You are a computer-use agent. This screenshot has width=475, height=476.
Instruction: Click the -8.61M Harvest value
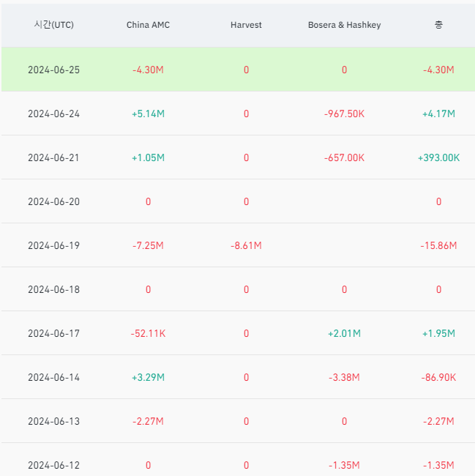(x=246, y=245)
